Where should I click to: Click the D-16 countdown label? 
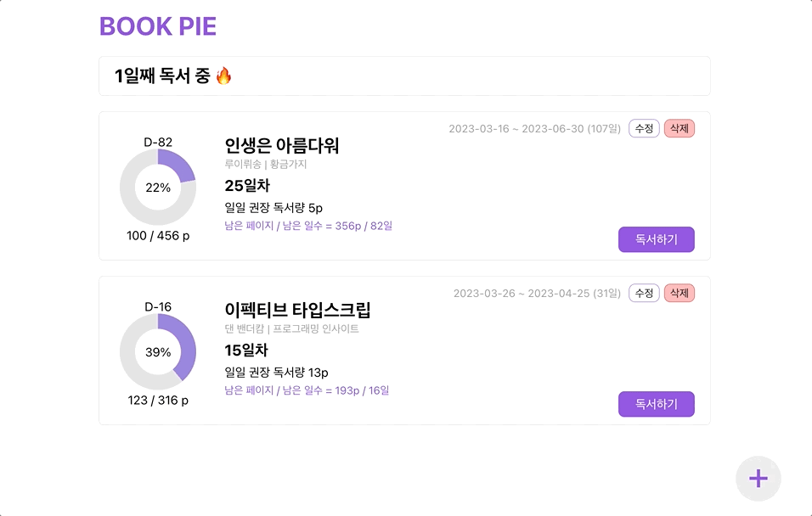pos(158,306)
